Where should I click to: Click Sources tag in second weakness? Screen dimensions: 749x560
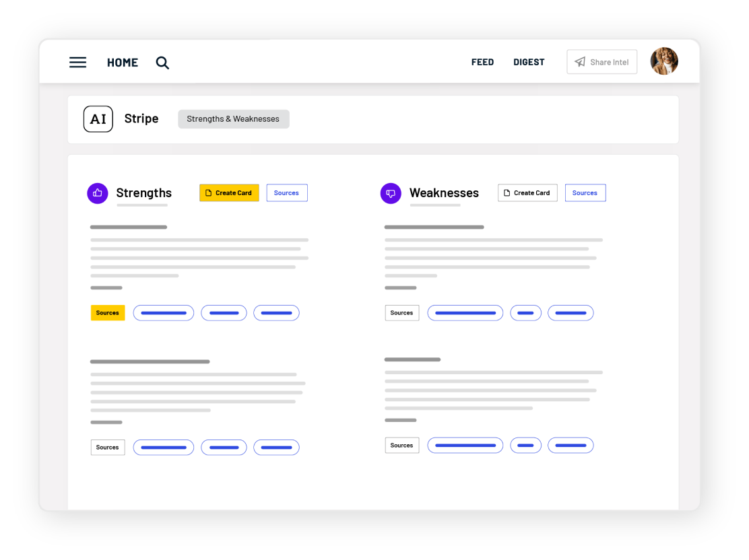(402, 446)
